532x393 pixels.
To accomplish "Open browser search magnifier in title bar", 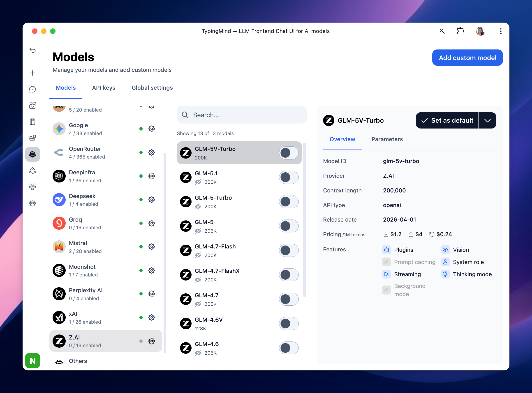I will click(x=442, y=31).
